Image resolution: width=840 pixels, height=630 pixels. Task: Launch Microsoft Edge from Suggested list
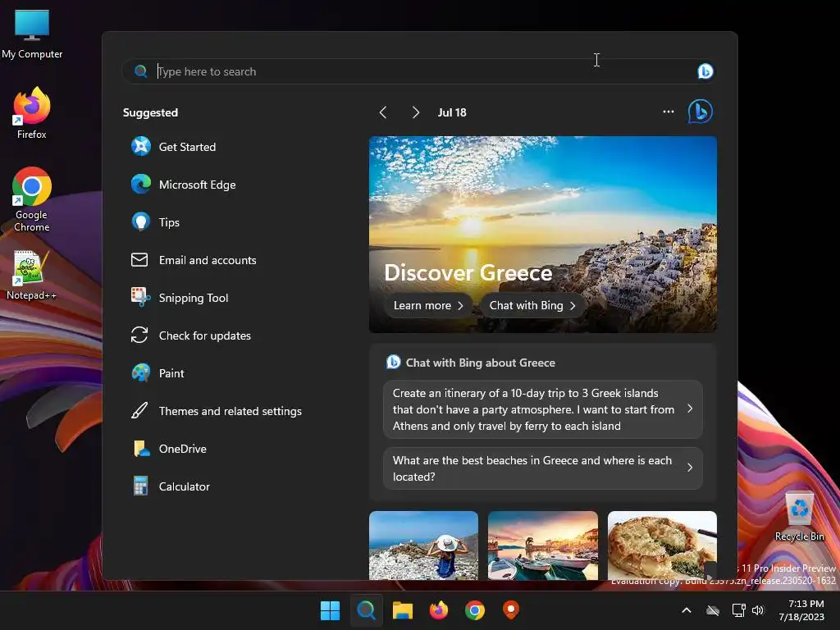141,185
